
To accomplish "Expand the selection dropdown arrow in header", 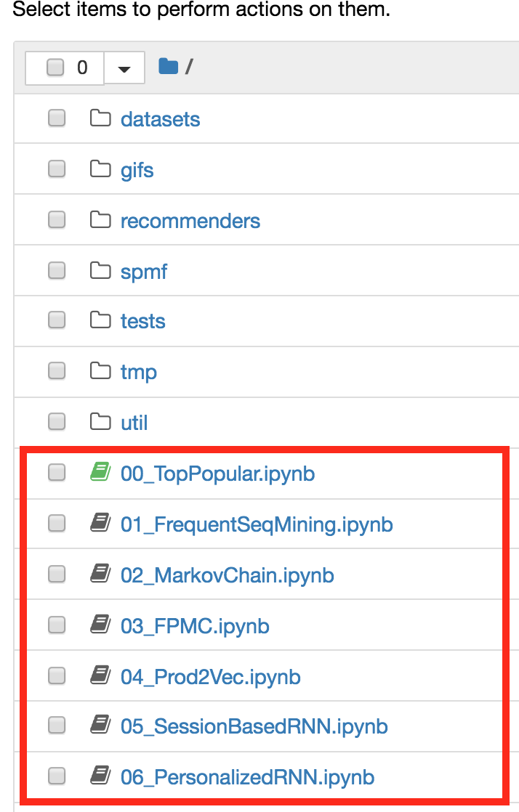I will [x=124, y=68].
